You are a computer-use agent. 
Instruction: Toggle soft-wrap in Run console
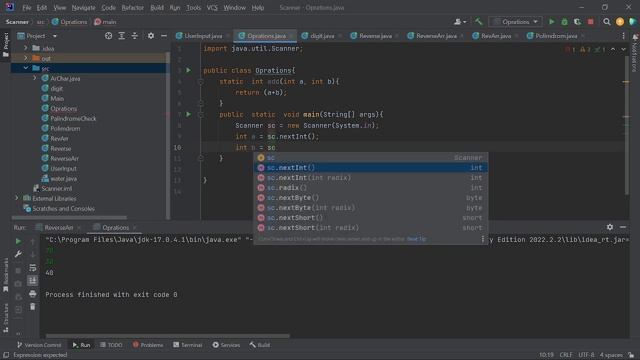tap(33, 267)
